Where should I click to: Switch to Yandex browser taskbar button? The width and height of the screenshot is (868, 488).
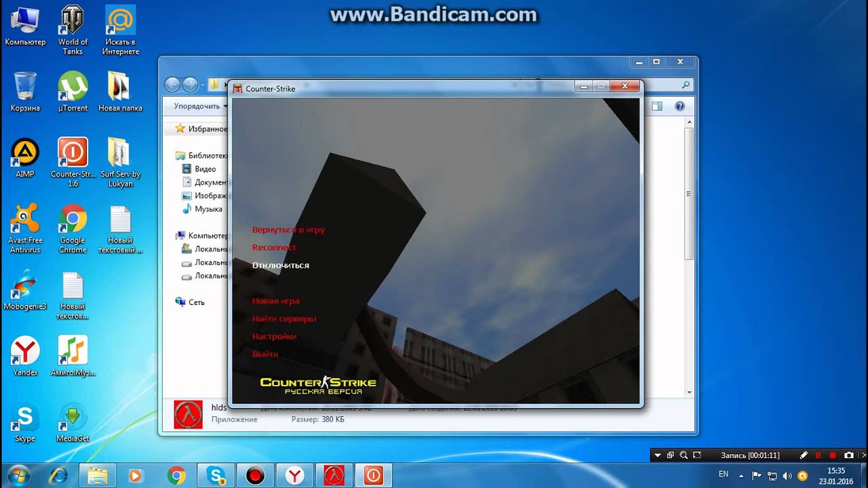click(x=294, y=476)
